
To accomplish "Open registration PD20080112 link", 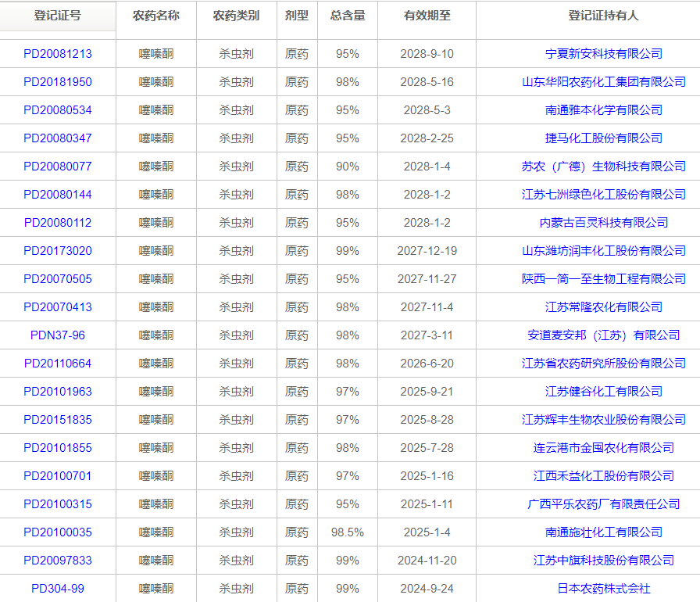I will point(58,223).
